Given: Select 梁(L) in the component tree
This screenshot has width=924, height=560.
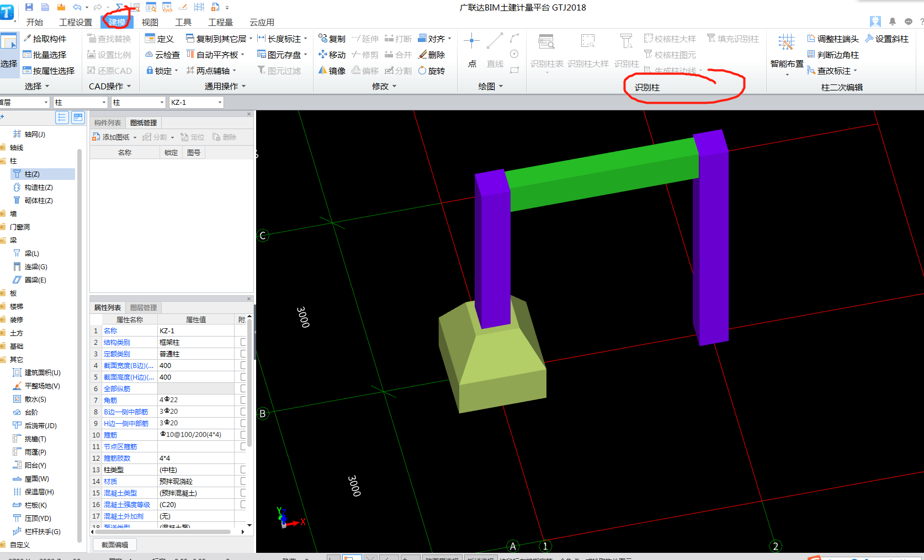Looking at the screenshot, I should coord(26,253).
